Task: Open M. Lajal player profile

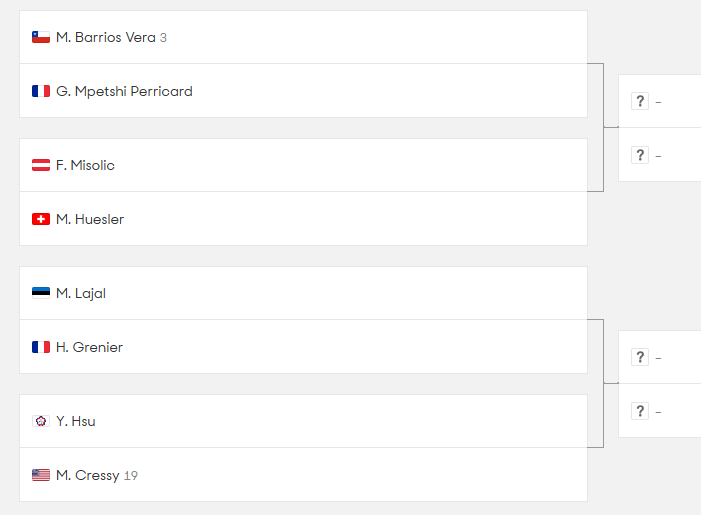Action: [81, 293]
